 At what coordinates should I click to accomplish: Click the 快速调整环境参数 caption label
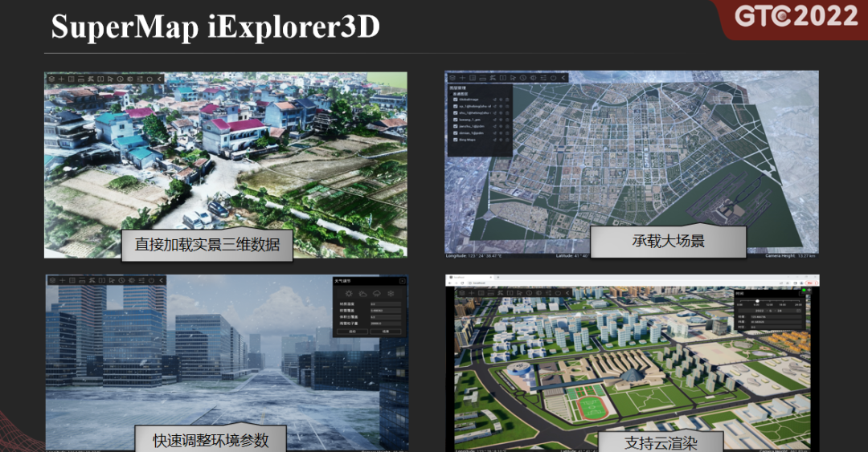point(211,441)
